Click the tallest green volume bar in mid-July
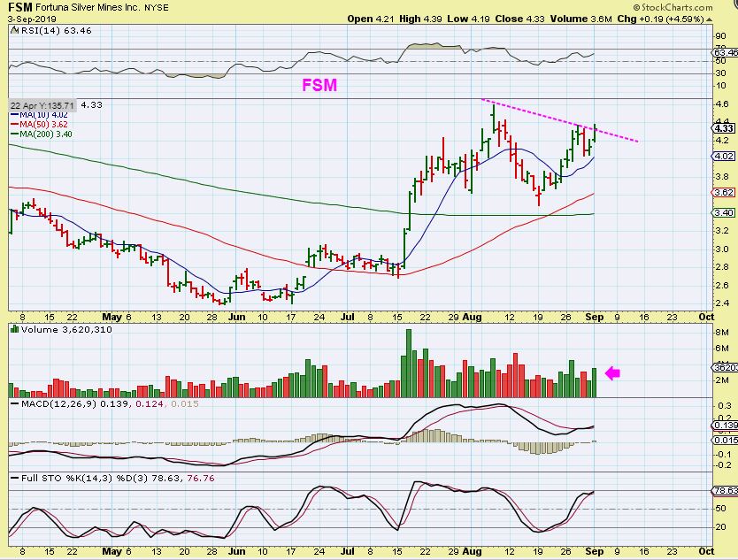 (x=409, y=364)
